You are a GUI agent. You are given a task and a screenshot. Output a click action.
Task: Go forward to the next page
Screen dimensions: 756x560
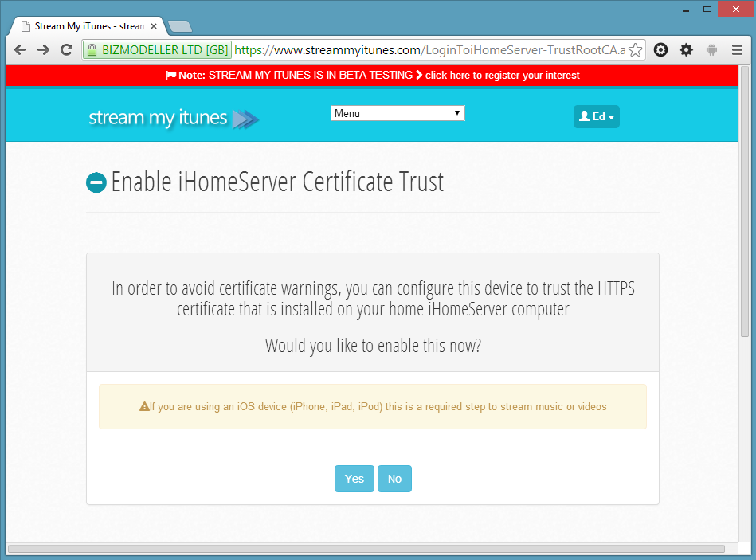(x=43, y=49)
